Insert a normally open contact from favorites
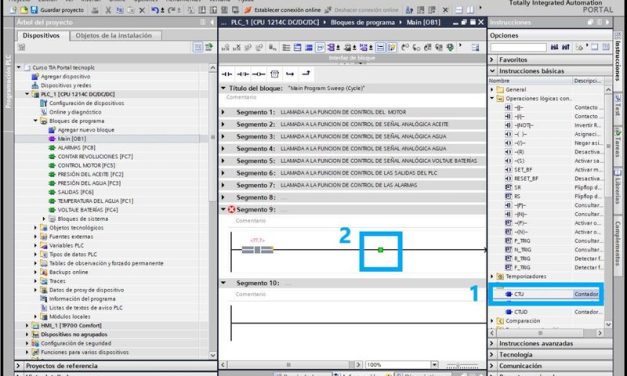 tap(227, 74)
